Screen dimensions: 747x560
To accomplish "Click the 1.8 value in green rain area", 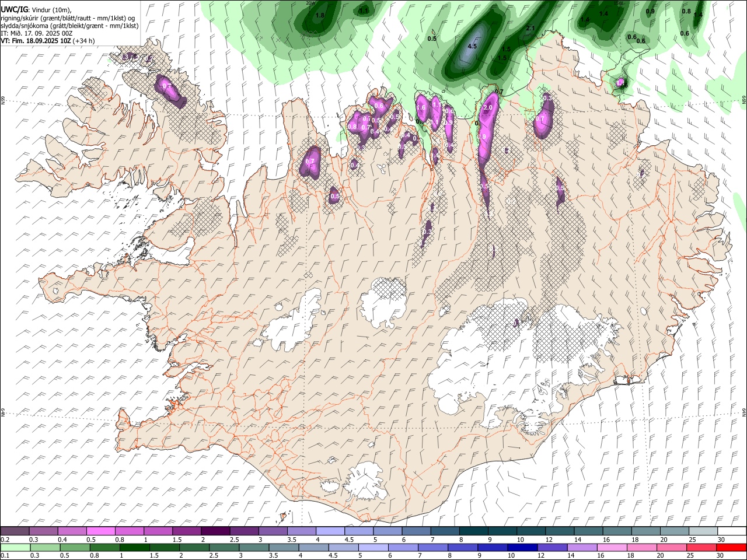I will coord(320,15).
